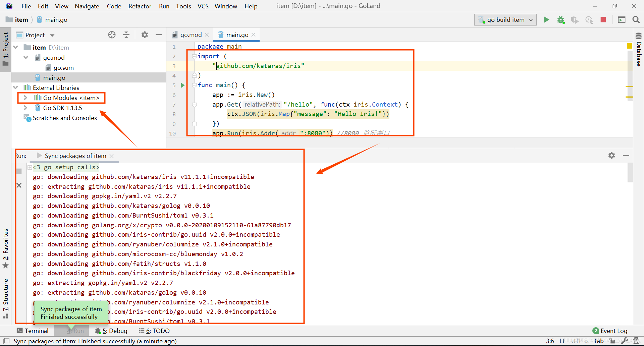This screenshot has height=346, width=644.
Task: Click the item breadcrumb in navigation bar
Action: 17,20
